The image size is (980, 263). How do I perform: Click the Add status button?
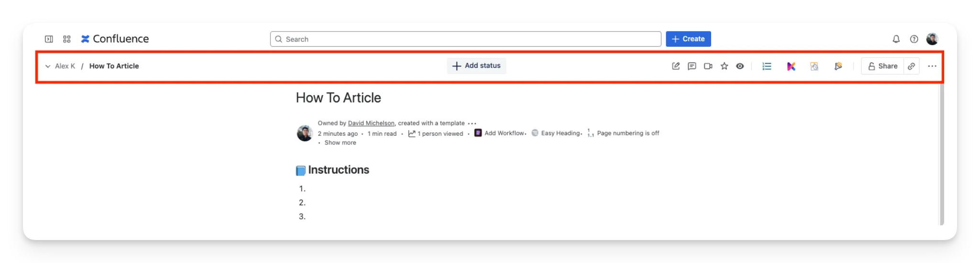coord(477,66)
